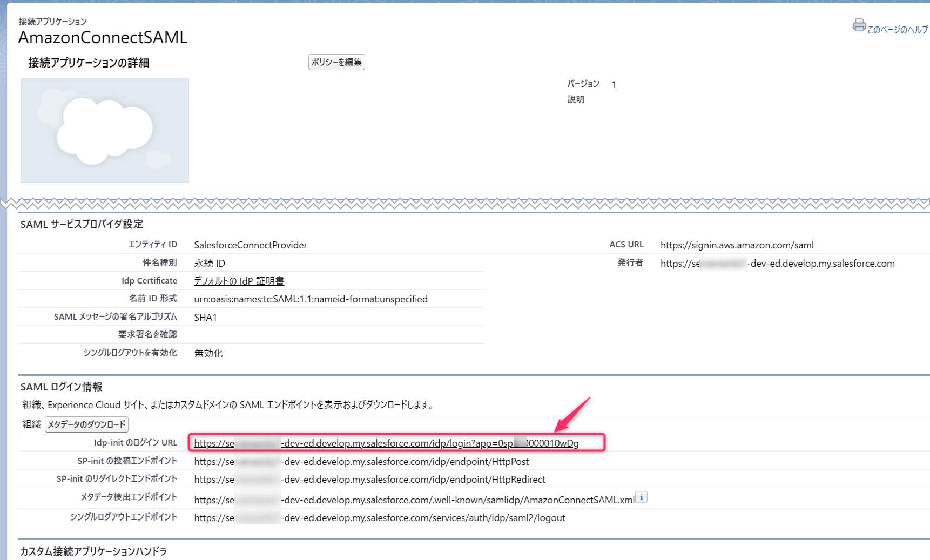Click the AmazonConnectSAML page title

[103, 37]
